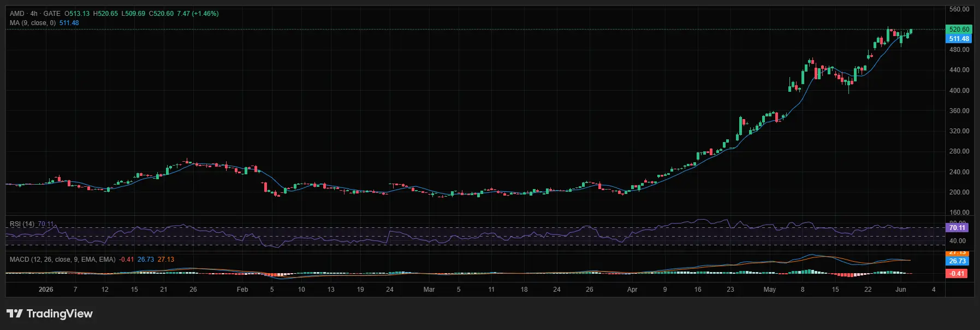980x330 pixels.
Task: Click the 440.00 price axis label
Action: pos(959,70)
